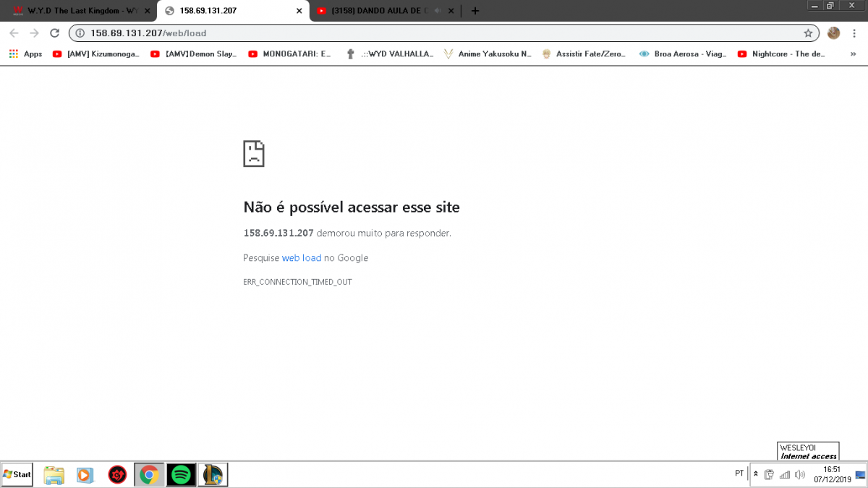Open Broa Aerosa bookmark
Image resolution: width=868 pixels, height=488 pixels.
tap(683, 53)
